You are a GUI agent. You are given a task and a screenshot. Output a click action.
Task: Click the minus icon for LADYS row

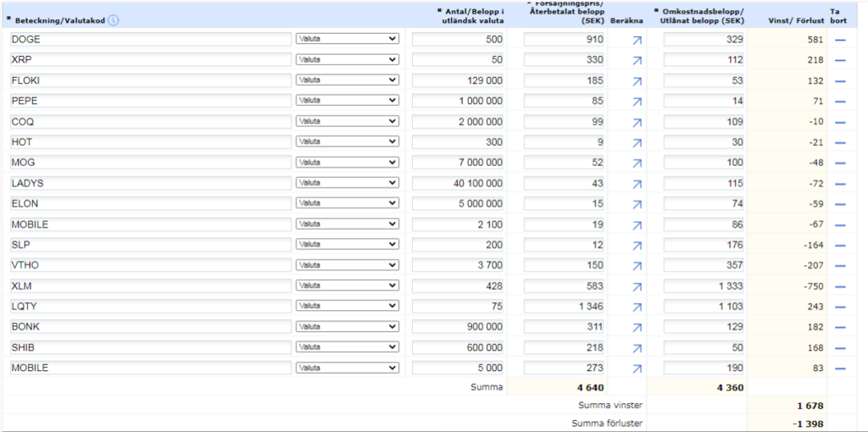(840, 183)
